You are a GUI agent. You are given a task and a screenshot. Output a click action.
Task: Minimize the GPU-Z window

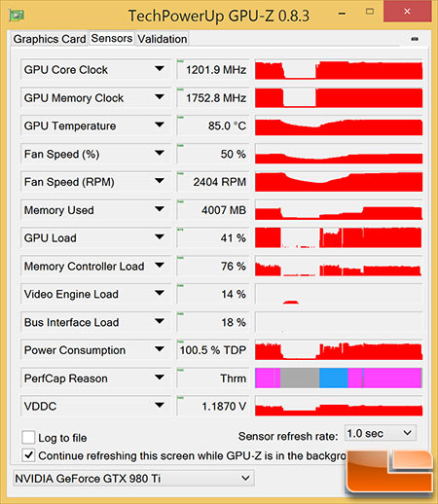(x=342, y=14)
